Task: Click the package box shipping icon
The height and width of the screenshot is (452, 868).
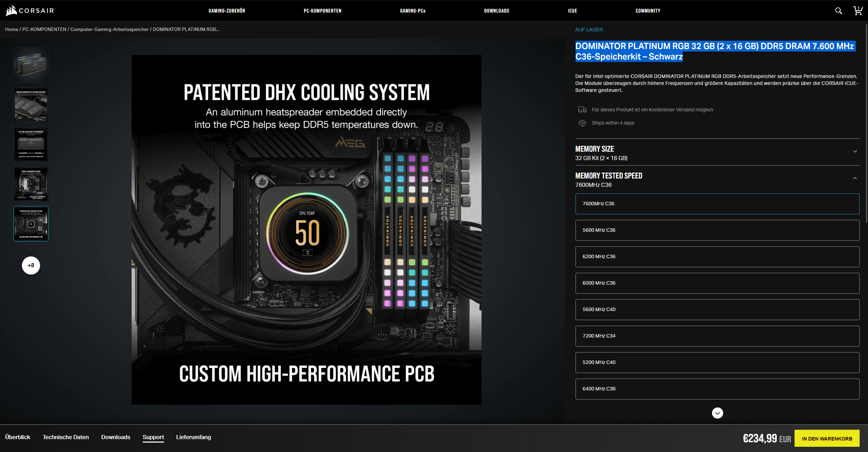Action: (x=582, y=123)
